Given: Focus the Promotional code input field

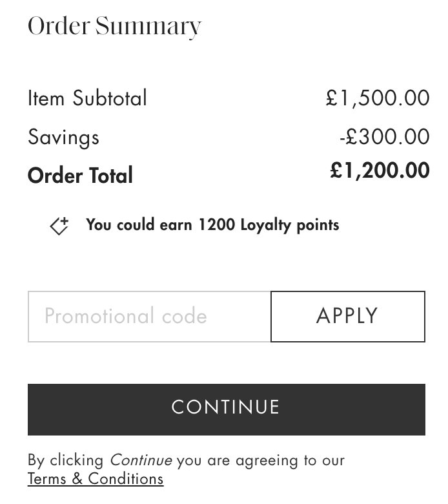Looking at the screenshot, I should [x=149, y=317].
